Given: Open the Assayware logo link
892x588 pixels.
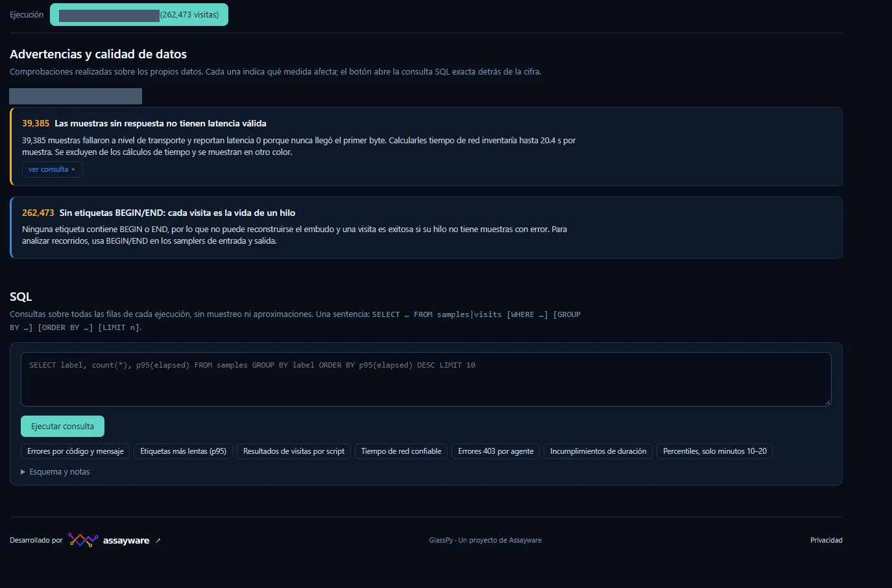Looking at the screenshot, I should (x=109, y=540).
